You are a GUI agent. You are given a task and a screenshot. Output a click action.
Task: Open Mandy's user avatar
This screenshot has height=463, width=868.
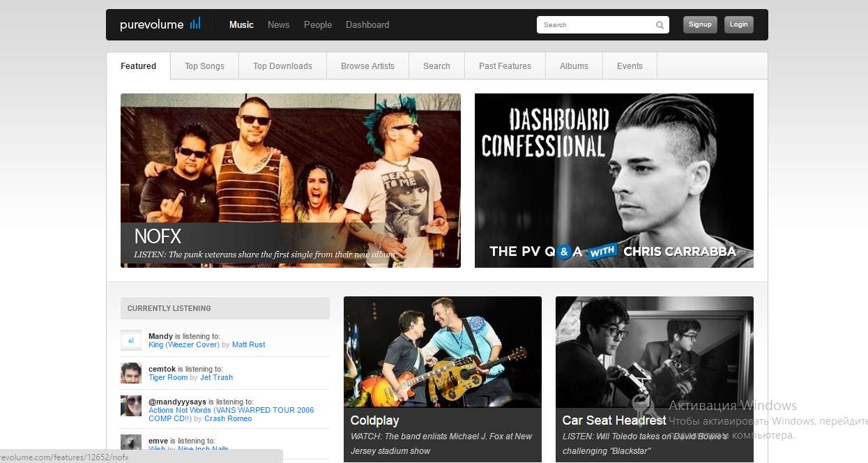point(131,340)
